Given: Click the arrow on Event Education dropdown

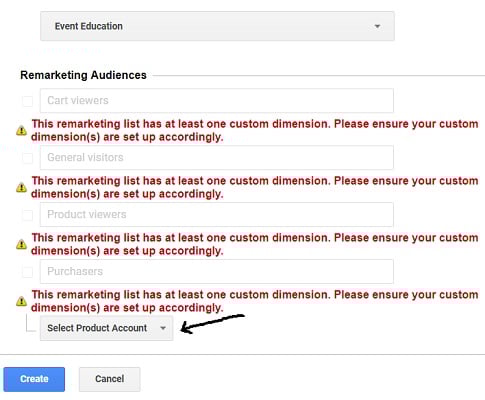Looking at the screenshot, I should pos(377,26).
